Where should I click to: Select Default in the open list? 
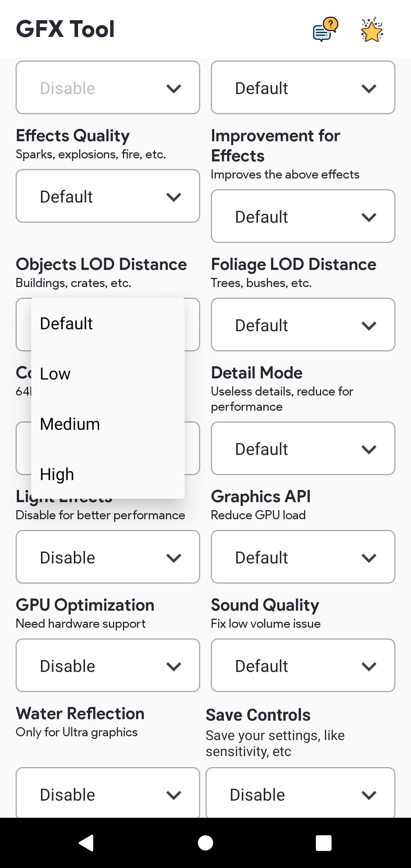pyautogui.click(x=108, y=324)
